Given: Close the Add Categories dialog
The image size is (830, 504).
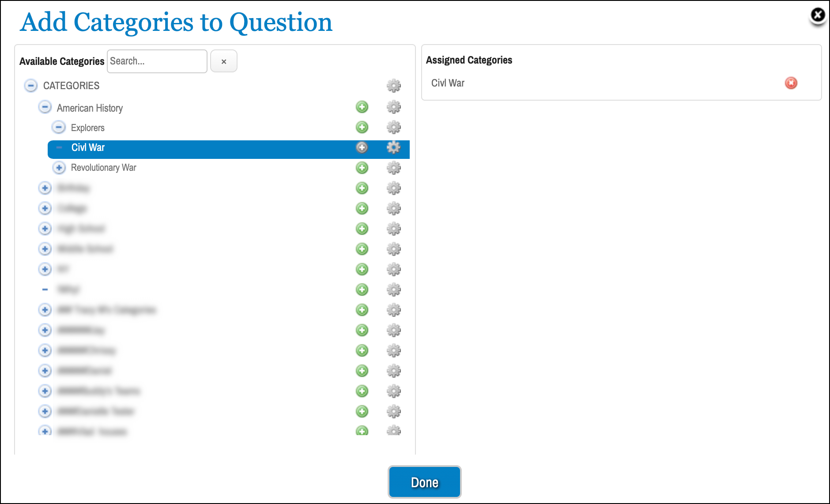Looking at the screenshot, I should tap(817, 15).
